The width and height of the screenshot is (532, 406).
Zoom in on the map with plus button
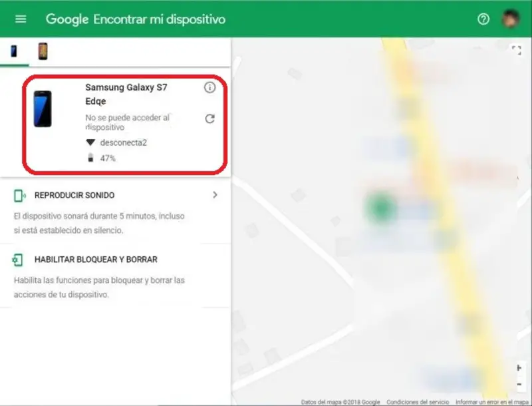519,367
